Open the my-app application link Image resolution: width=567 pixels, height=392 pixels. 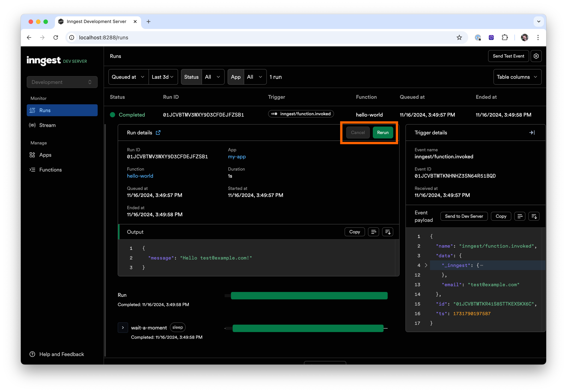click(x=237, y=157)
